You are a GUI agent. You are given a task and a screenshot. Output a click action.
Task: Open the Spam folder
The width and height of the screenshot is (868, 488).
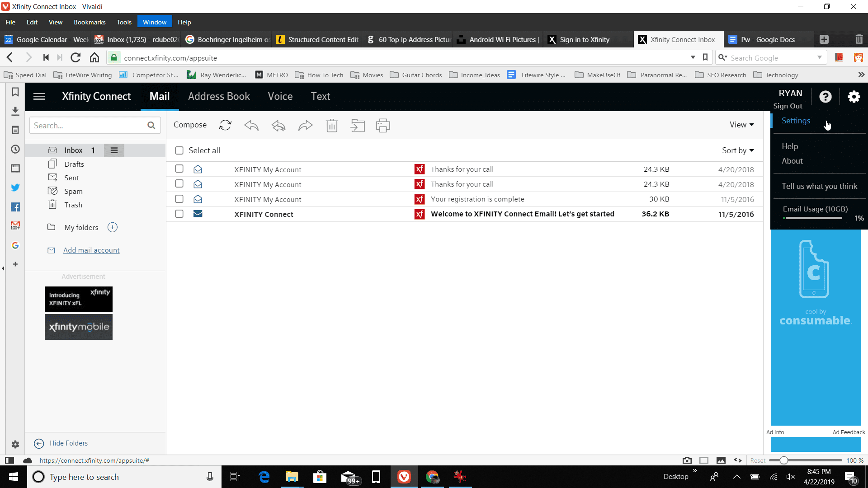pos(73,191)
